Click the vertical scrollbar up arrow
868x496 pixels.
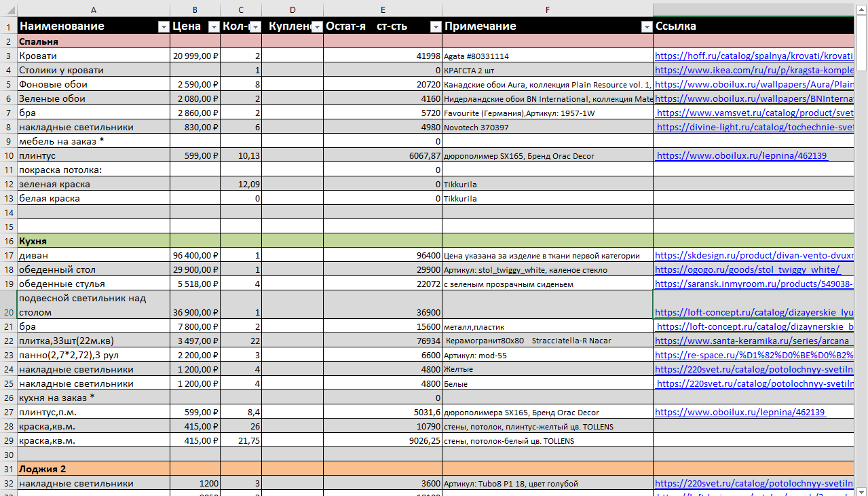(861, 7)
